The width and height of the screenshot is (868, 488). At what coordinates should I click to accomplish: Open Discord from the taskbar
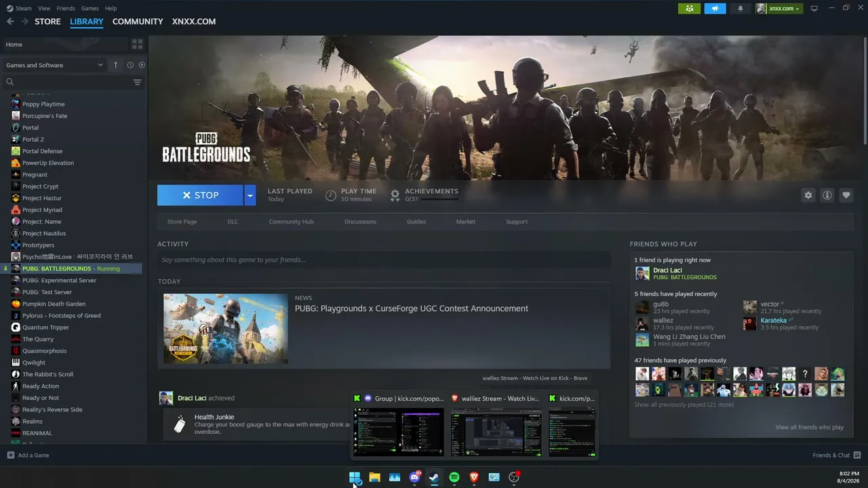(x=414, y=477)
